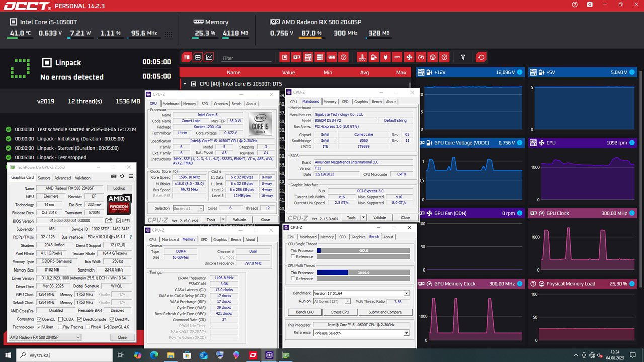Click the info icon on the GPU Clock graph
This screenshot has height=362, width=644.
point(632,213)
